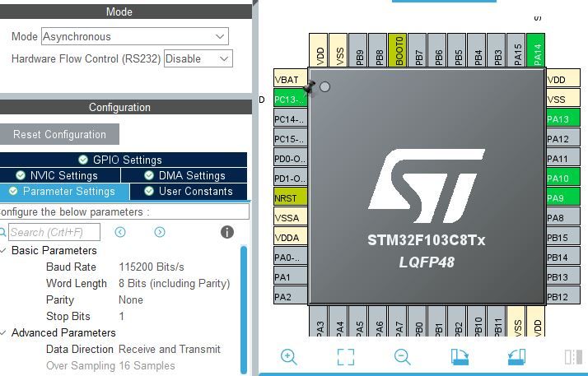
Task: Switch to the DMA Settings tab
Action: (184, 175)
